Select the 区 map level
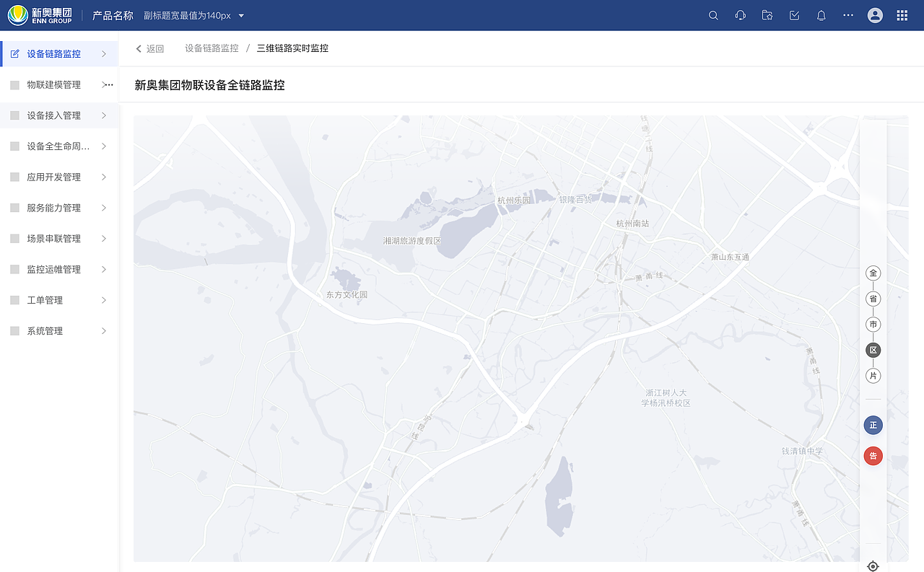The width and height of the screenshot is (924, 572). pos(873,350)
